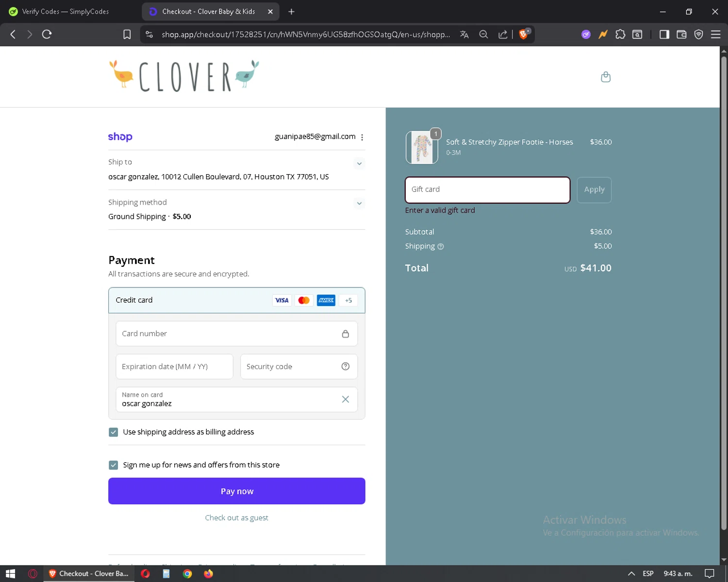This screenshot has height=582, width=728.
Task: Click the browser address bar URL
Action: pyautogui.click(x=306, y=34)
